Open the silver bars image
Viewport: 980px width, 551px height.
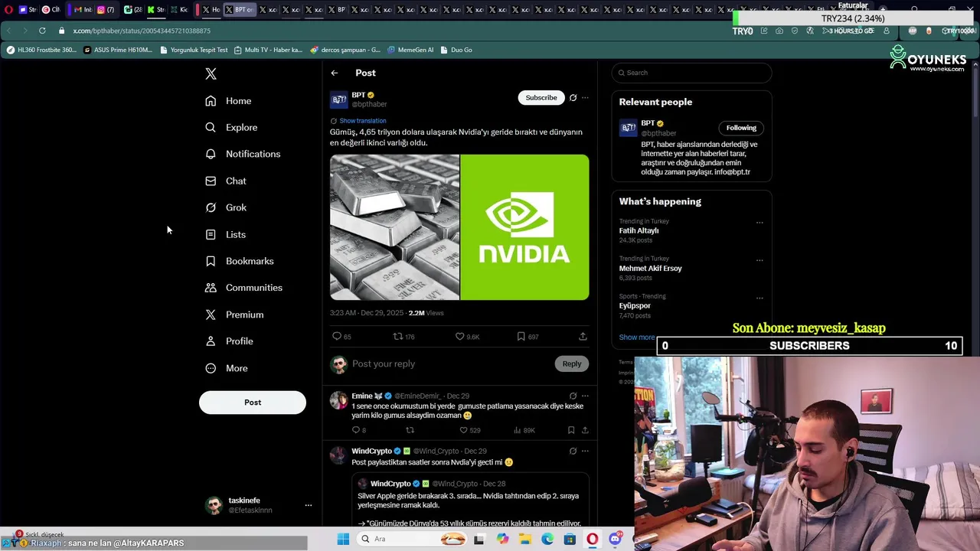(394, 227)
